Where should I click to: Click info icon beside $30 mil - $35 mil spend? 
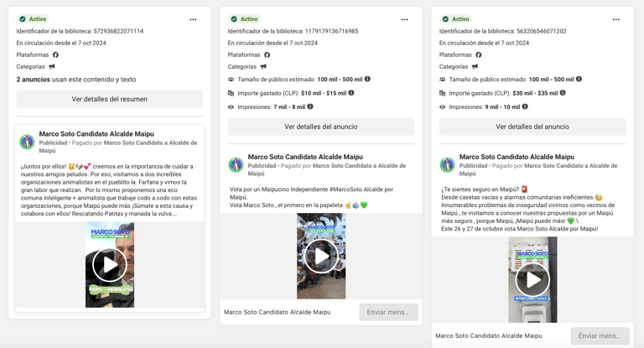click(563, 93)
